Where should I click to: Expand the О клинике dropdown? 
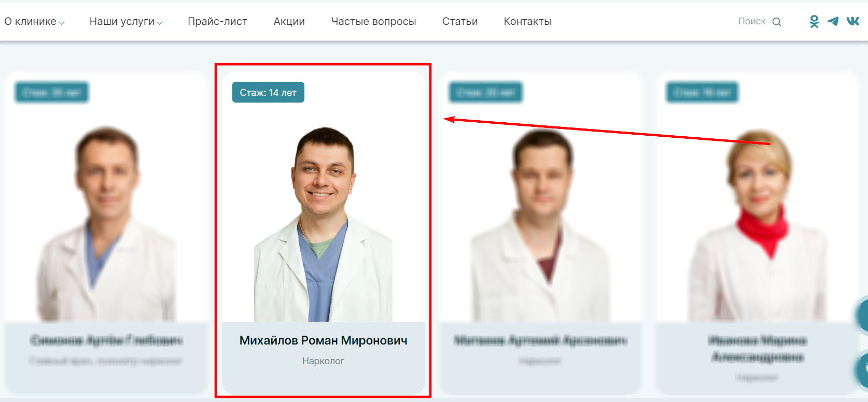pyautogui.click(x=35, y=21)
